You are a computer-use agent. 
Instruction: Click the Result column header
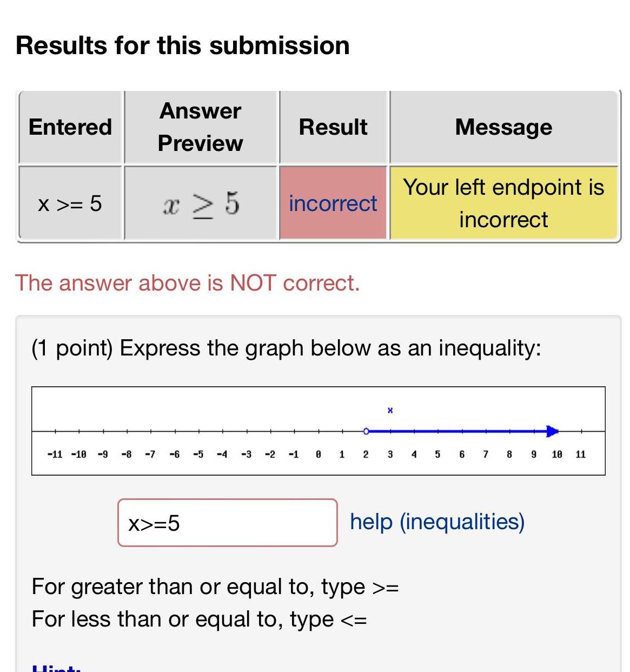(x=333, y=127)
